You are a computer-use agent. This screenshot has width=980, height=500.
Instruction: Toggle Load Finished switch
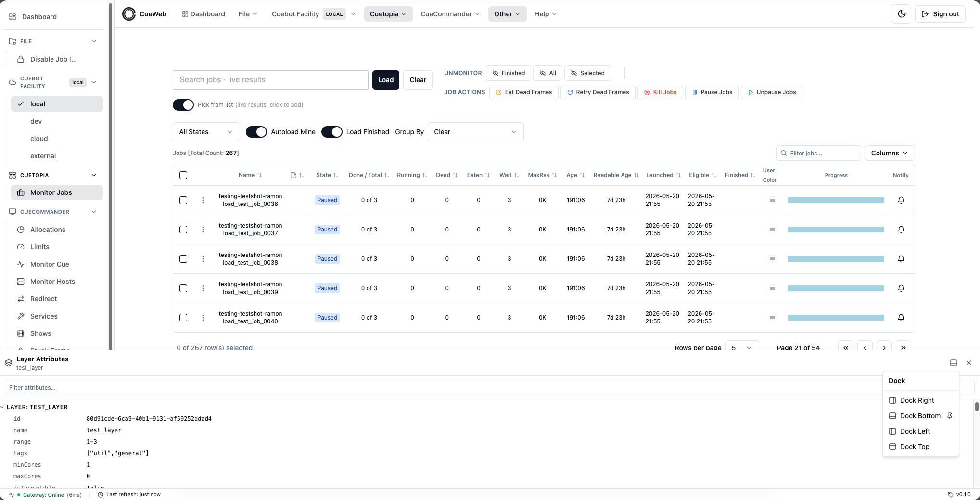coord(332,132)
